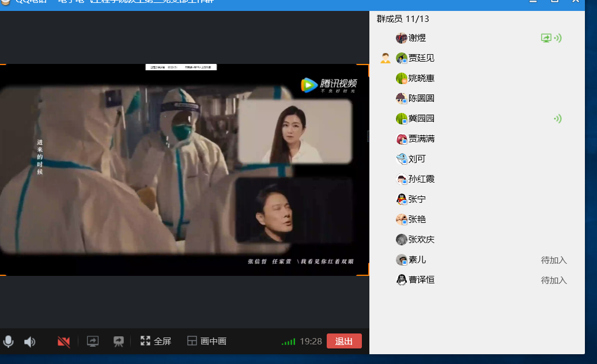Click 张艳's avatar in member list
This screenshot has height=364, width=597.
401,219
